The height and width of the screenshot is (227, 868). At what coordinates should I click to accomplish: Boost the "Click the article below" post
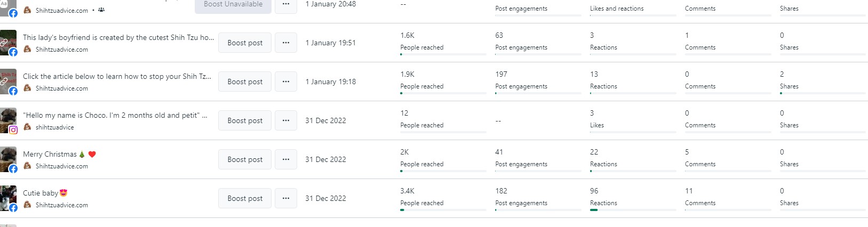coord(245,82)
